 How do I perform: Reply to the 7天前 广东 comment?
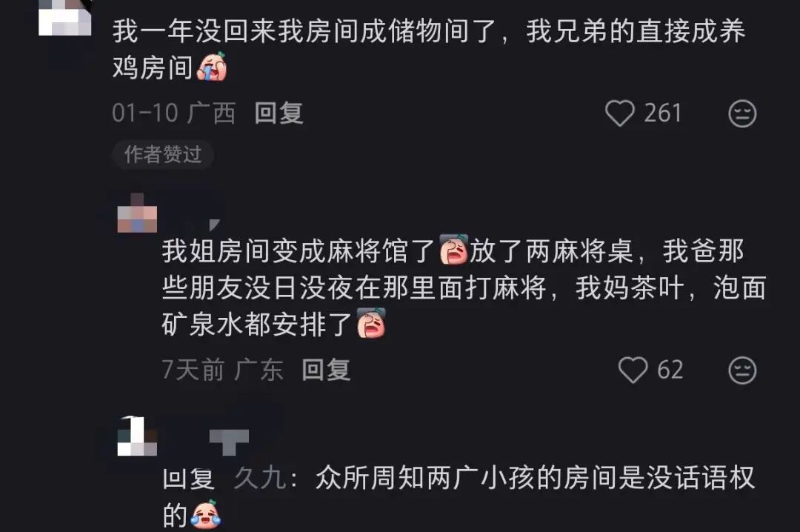click(326, 370)
